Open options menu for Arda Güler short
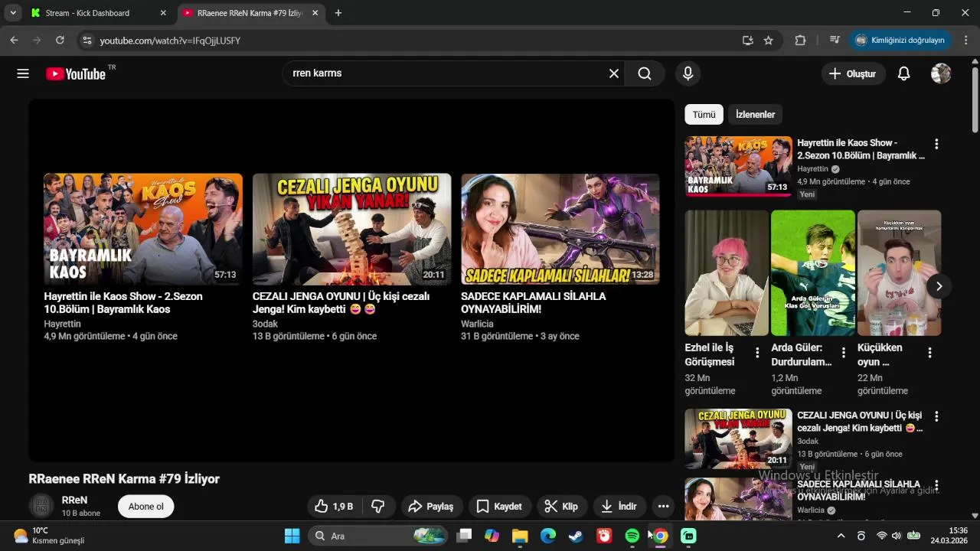 click(843, 353)
